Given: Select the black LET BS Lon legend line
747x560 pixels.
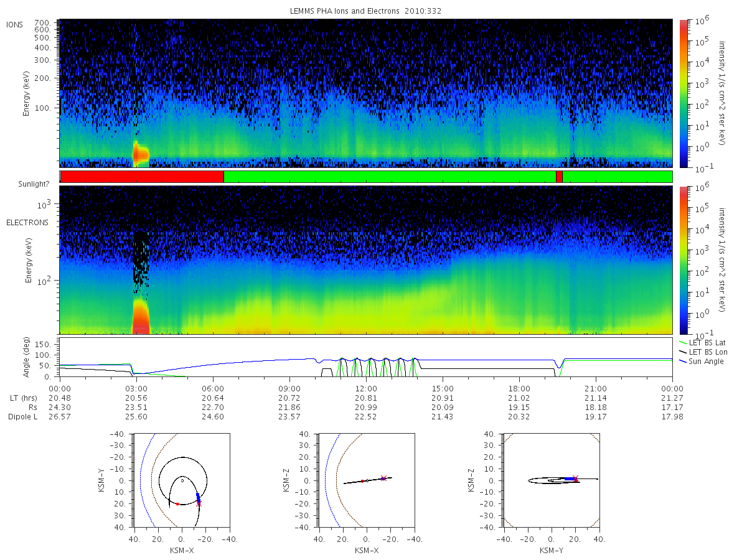Looking at the screenshot, I should (683, 352).
